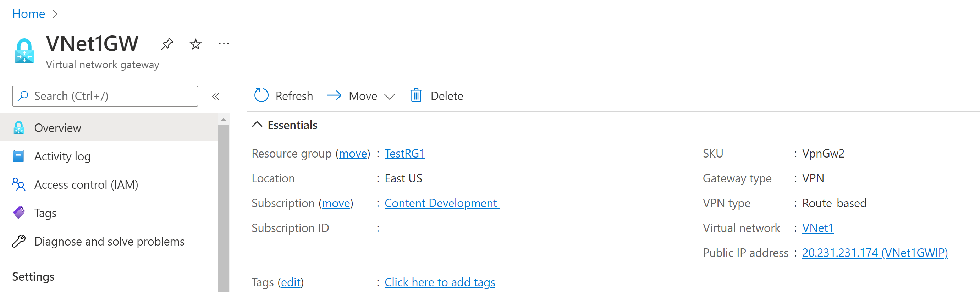This screenshot has width=980, height=292.
Task: Click the Tags purple tag icon
Action: [x=19, y=213]
